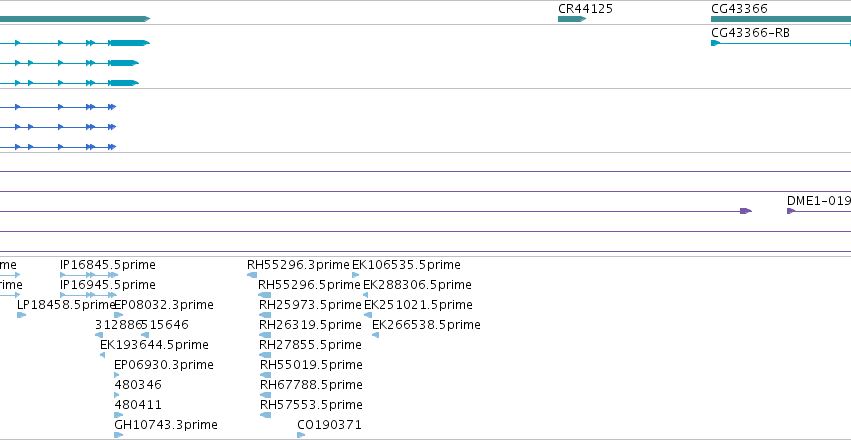Select the GH10743.3prime feature
This screenshot has width=851, height=440.
[x=118, y=435]
